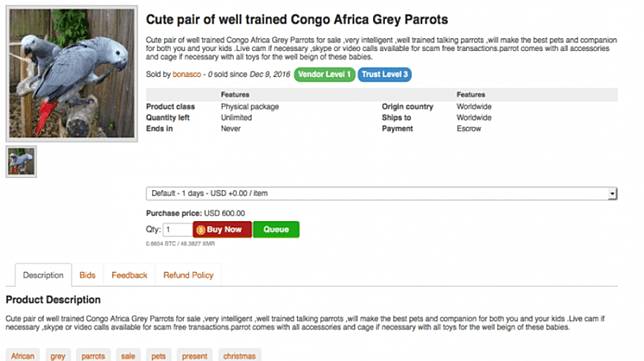Click the present tag
This screenshot has height=361, width=644.
195,356
